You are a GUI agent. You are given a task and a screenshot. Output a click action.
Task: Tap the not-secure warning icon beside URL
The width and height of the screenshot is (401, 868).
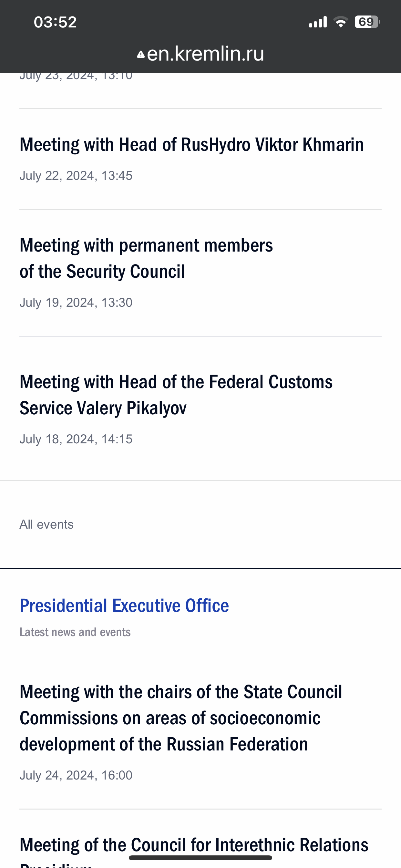point(140,54)
